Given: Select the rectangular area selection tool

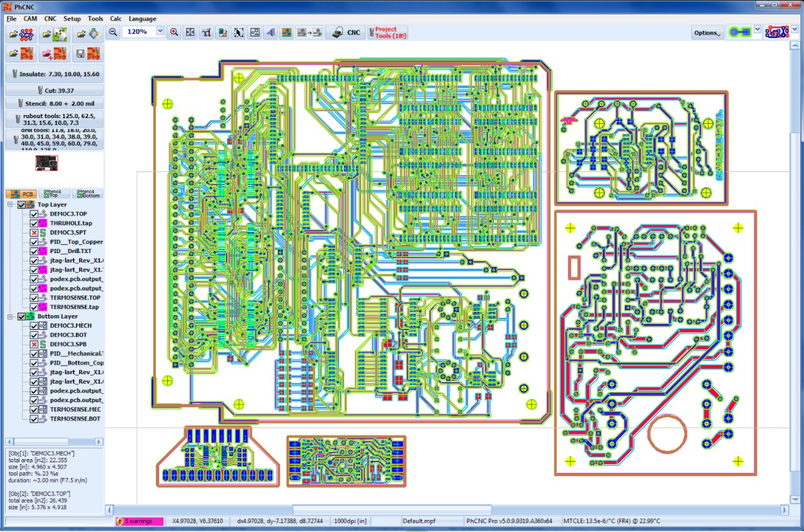Looking at the screenshot, I should pyautogui.click(x=239, y=32).
